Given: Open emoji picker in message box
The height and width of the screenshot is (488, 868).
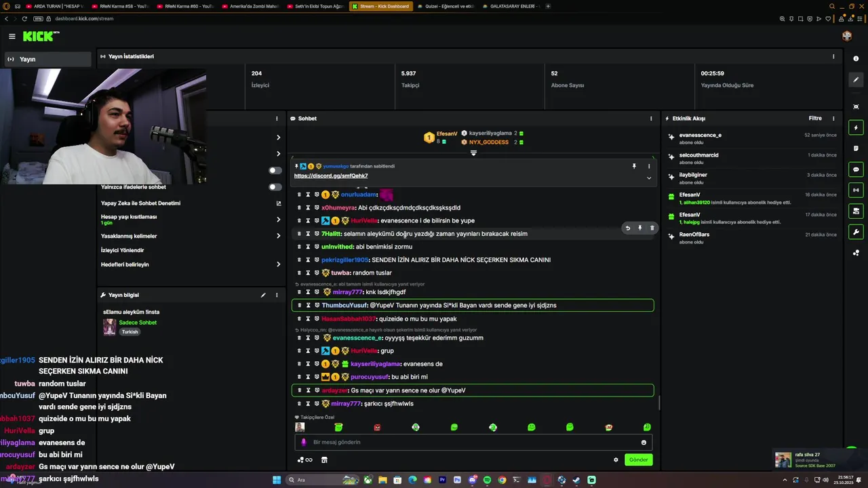Looking at the screenshot, I should click(x=644, y=442).
